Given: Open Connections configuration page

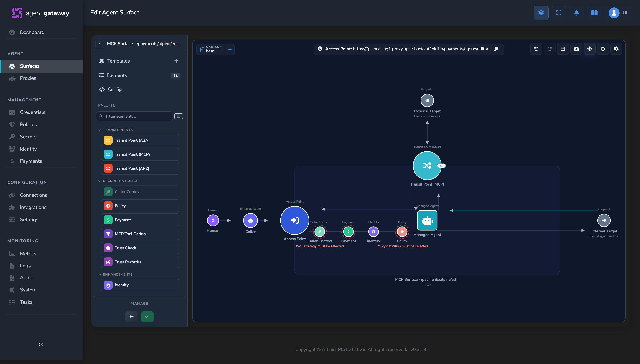Looking at the screenshot, I should (x=41, y=195).
